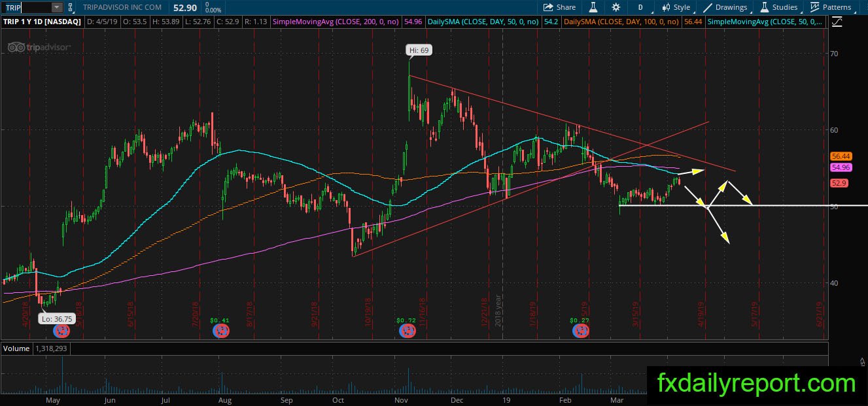Open the flask icon beside Share

(593, 7)
